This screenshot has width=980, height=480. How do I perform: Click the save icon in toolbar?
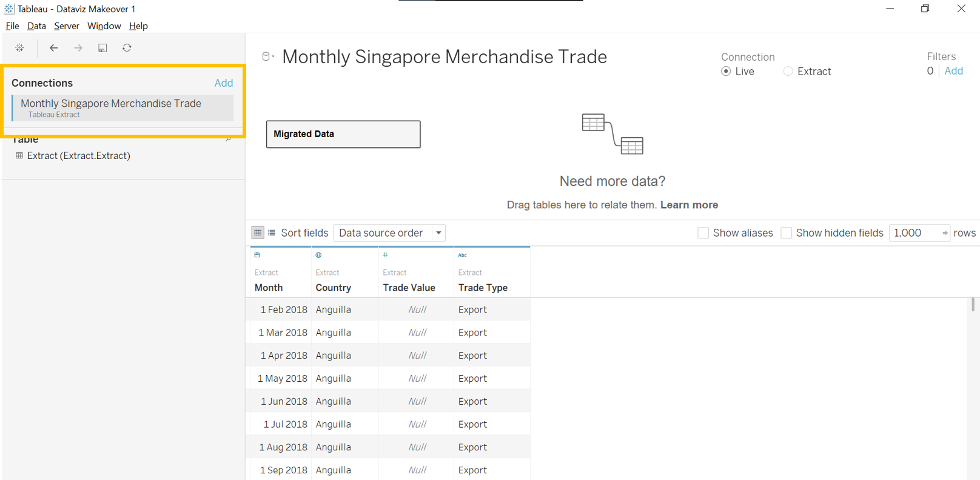[x=102, y=48]
